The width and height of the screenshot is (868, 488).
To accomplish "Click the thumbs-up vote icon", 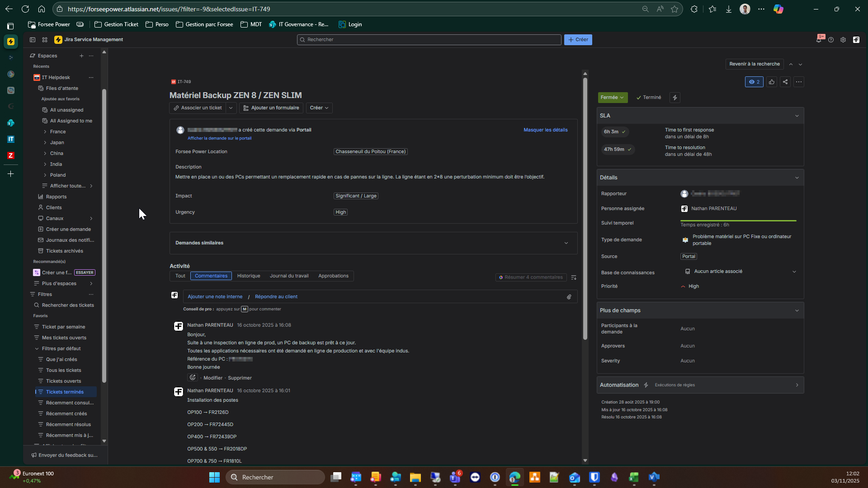I will coord(772,82).
